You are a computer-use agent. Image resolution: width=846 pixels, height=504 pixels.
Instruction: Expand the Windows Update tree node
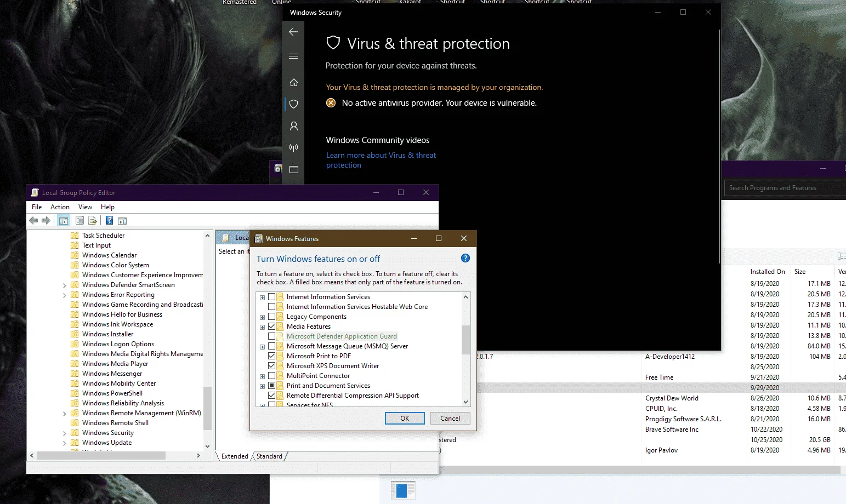64,443
